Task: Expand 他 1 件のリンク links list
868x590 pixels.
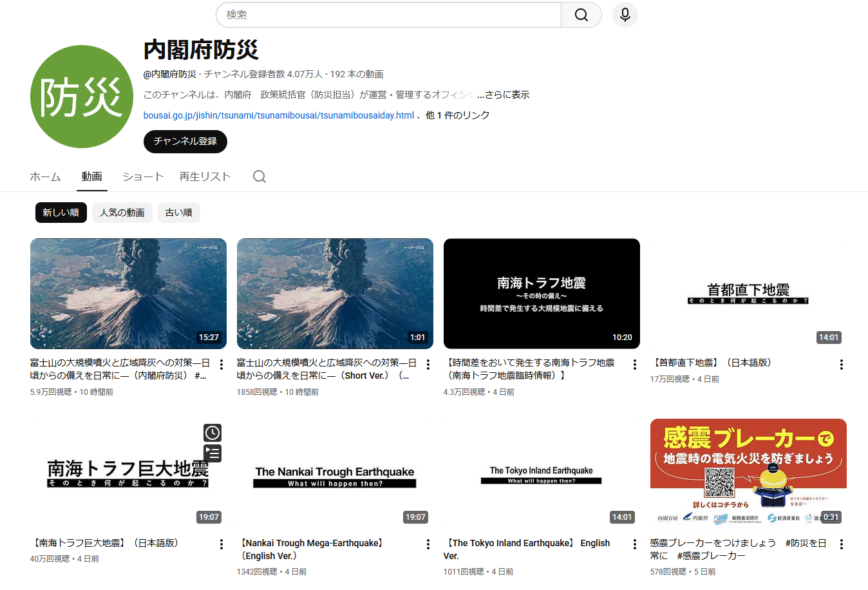Action: (x=457, y=115)
